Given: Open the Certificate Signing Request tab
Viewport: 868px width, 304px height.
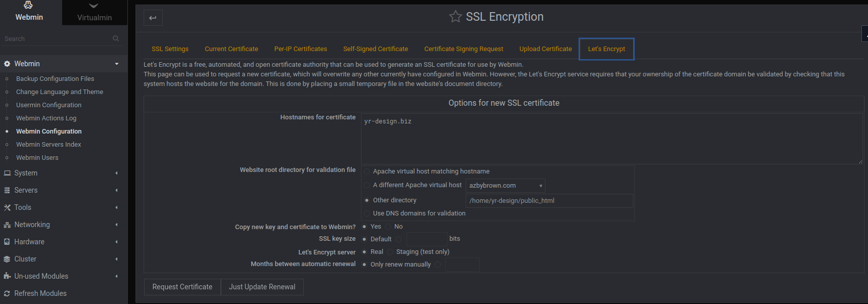Looking at the screenshot, I should coord(464,49).
